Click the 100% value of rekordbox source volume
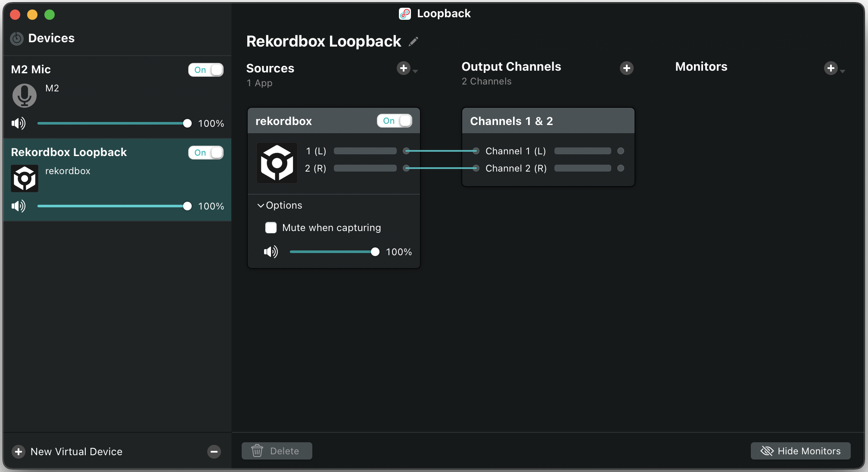The image size is (868, 472). tap(399, 252)
